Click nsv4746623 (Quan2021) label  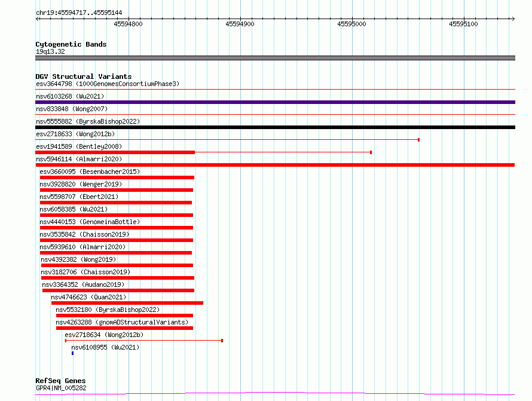[x=88, y=297]
